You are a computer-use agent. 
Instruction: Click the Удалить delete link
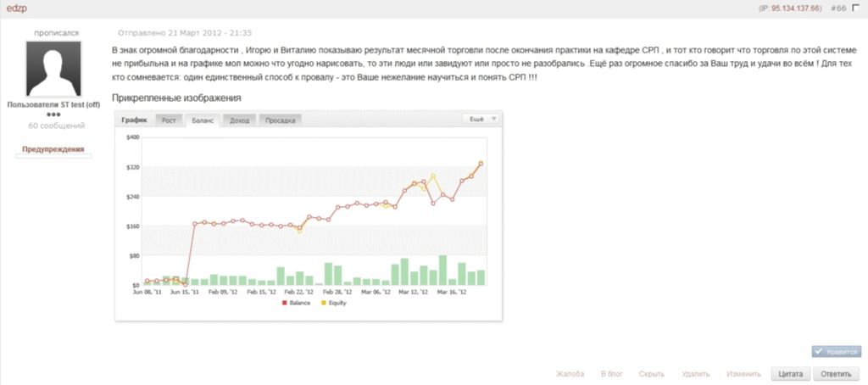pyautogui.click(x=695, y=374)
